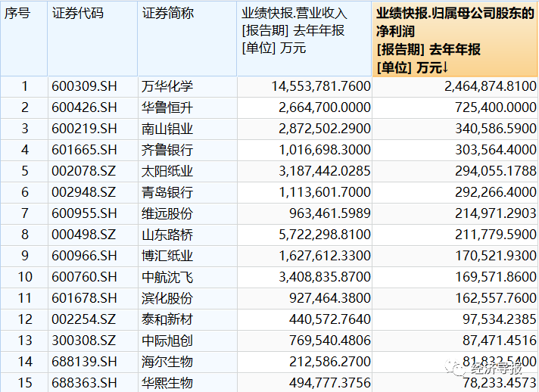Select stock code 600955.SH
Viewport: 539px width, 392px height.
coord(84,213)
